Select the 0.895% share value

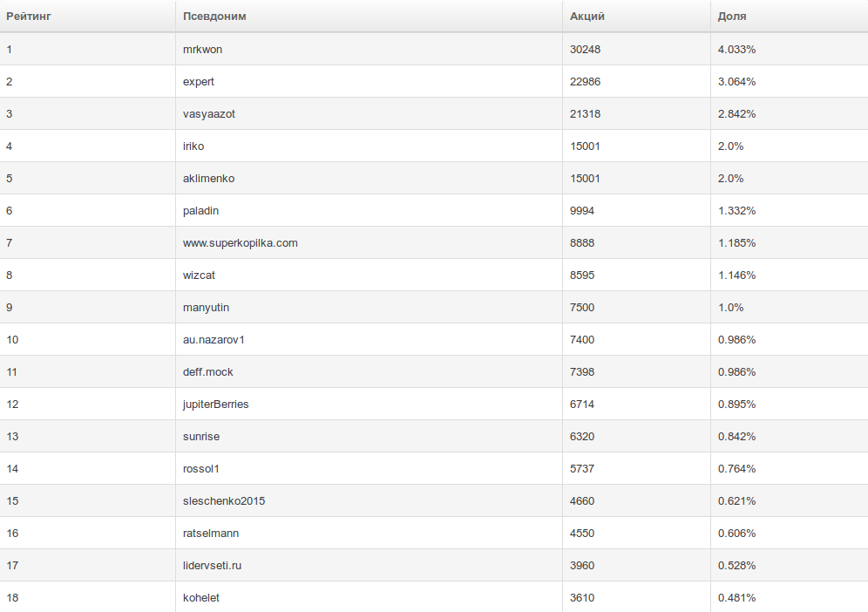[736, 405]
